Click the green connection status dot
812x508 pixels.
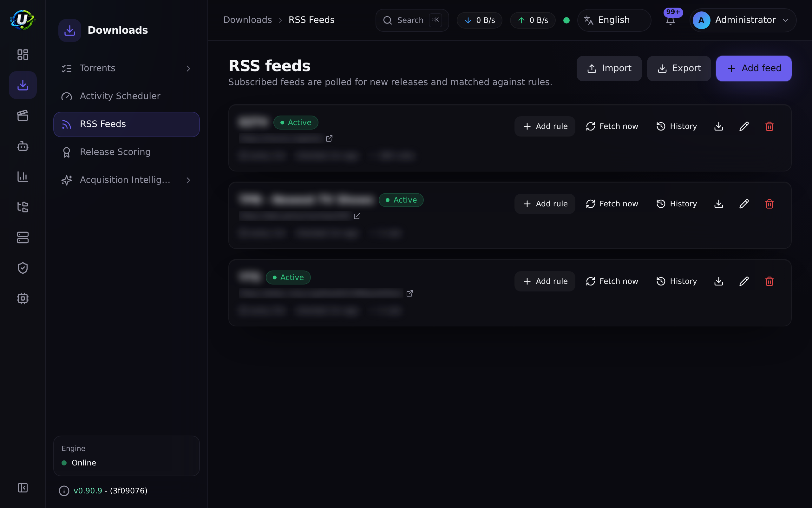point(566,20)
